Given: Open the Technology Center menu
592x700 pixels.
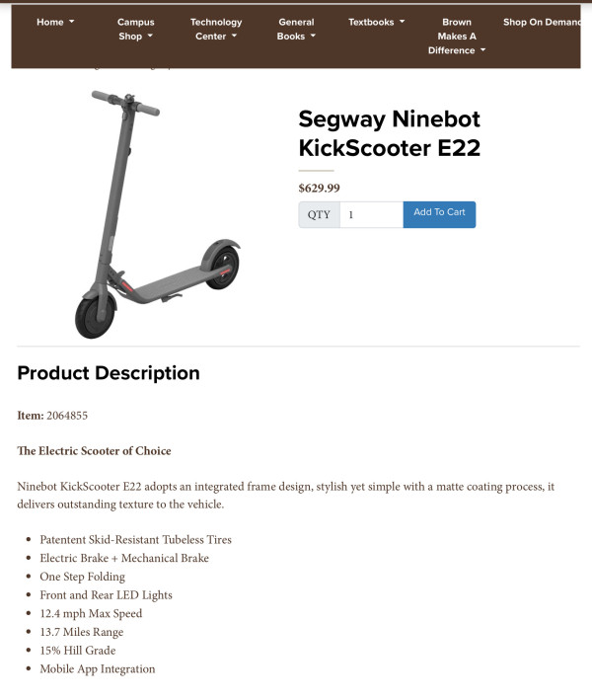Looking at the screenshot, I should [x=216, y=29].
